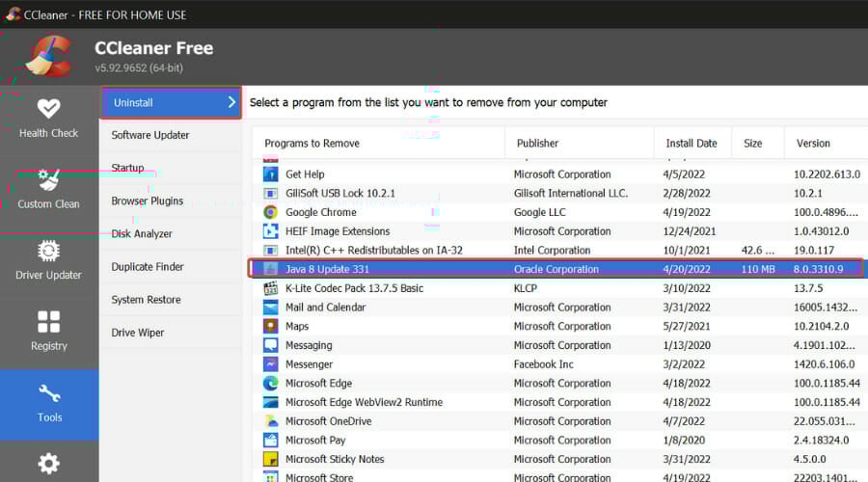Image resolution: width=868 pixels, height=482 pixels.
Task: Open Driver Updater gear icon
Action: [49, 251]
